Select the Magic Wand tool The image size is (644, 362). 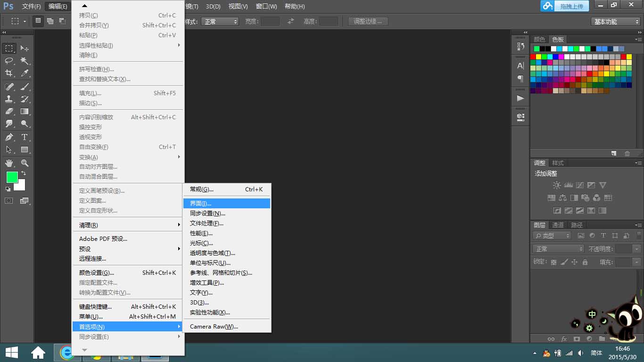[25, 61]
